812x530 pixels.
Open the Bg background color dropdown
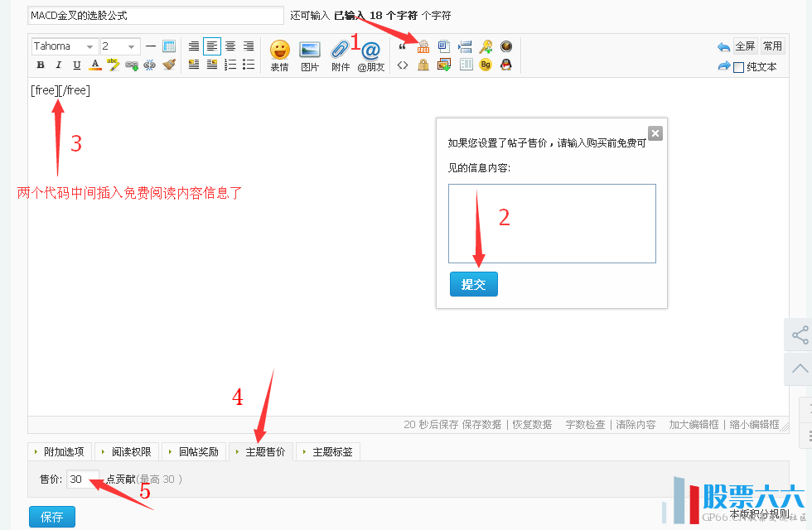click(486, 64)
